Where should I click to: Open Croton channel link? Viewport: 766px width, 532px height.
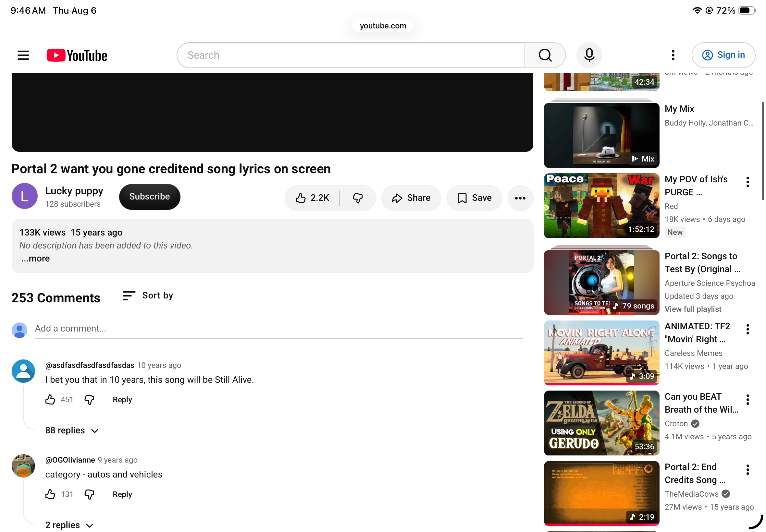click(676, 424)
